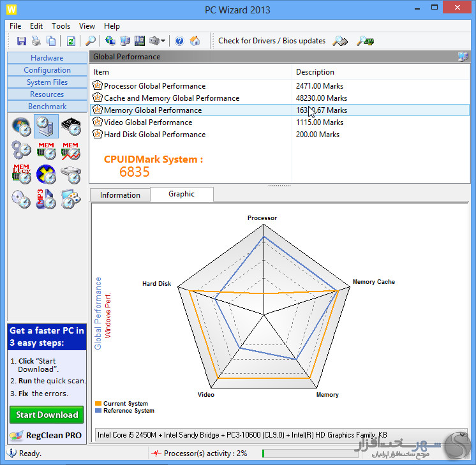Open the MEM Ltcy latency benchmark
Viewport: 476px width, 465px height.
[x=22, y=174]
